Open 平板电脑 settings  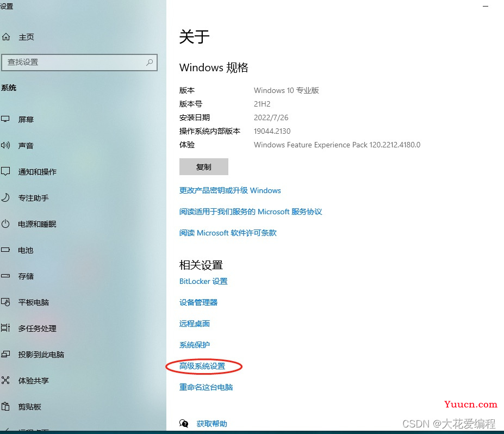33,302
